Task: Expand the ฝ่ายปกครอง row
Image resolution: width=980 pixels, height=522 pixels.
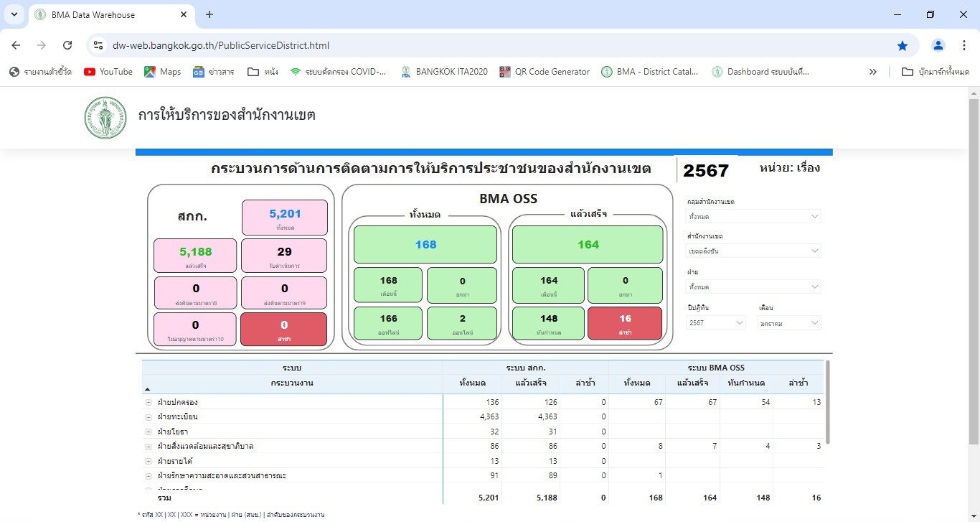Action: (149, 402)
